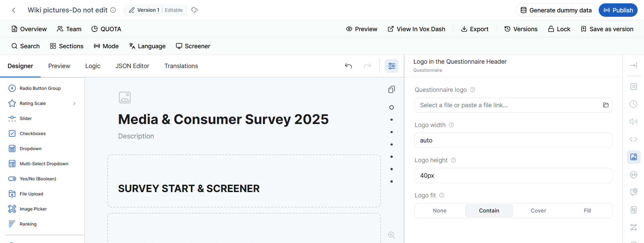The width and height of the screenshot is (644, 243).
Task: Click the zoom in magnifier icon
Action: click(391, 235)
